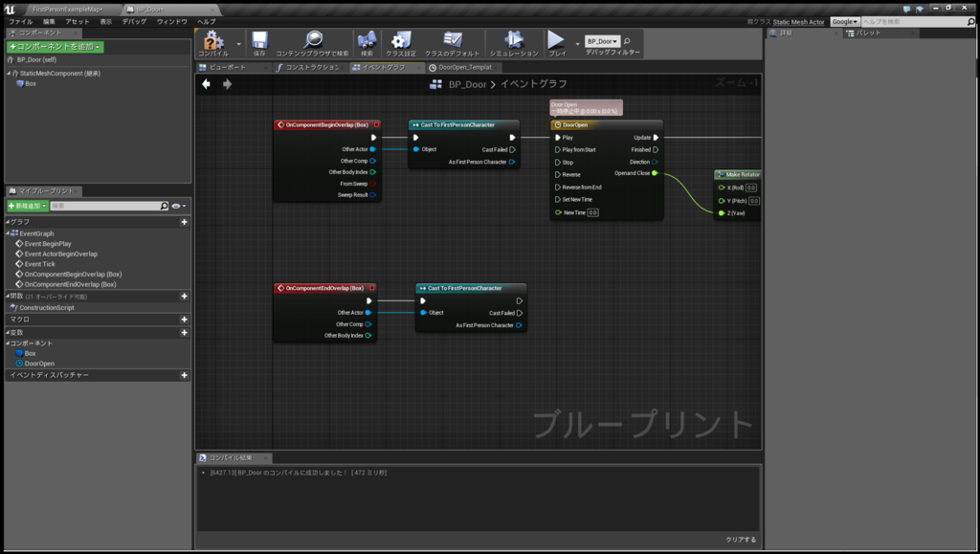Select Event ActorBeginOverlap entry
The width and height of the screenshot is (980, 554).
pyautogui.click(x=60, y=254)
